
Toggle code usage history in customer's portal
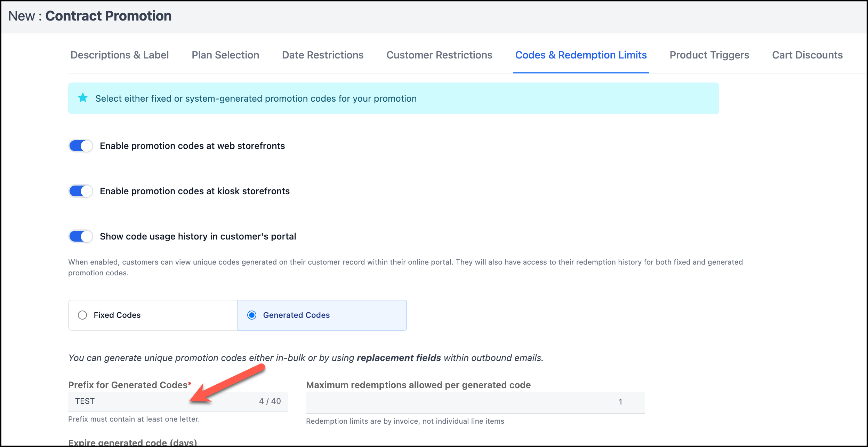(x=81, y=236)
